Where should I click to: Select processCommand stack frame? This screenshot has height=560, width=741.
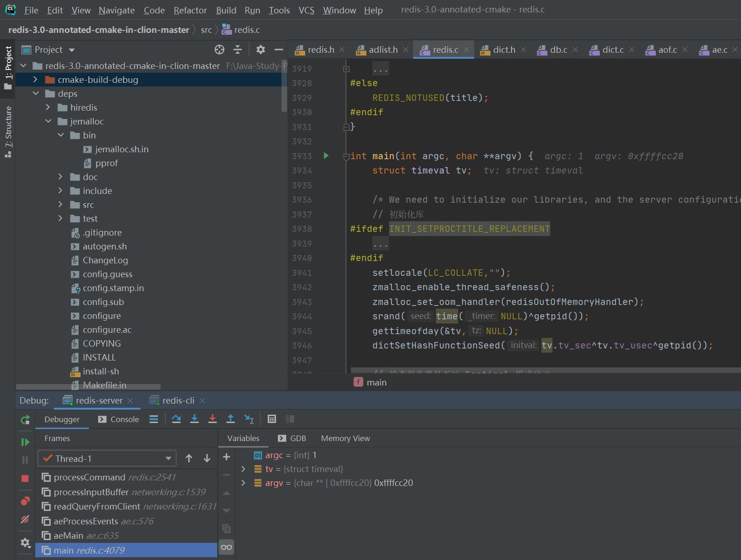pos(126,477)
